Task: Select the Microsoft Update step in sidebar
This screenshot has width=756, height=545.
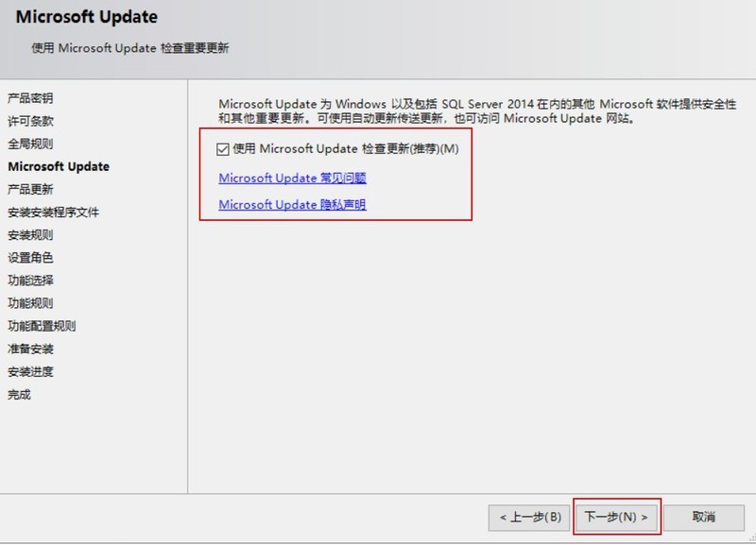Action: point(59,166)
